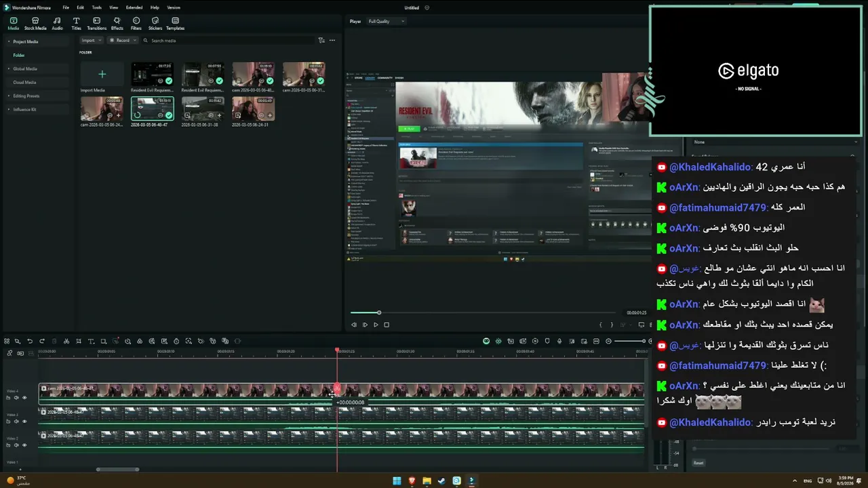Open the media panel more options (three dots)

(332, 41)
